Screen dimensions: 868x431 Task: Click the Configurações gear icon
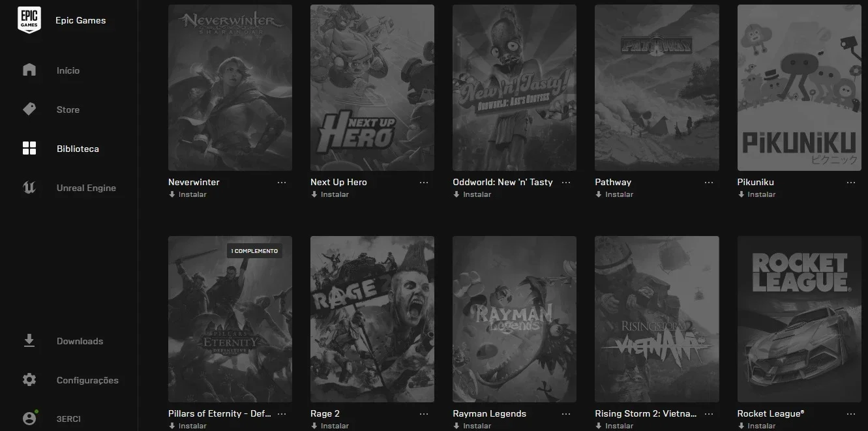pos(29,379)
